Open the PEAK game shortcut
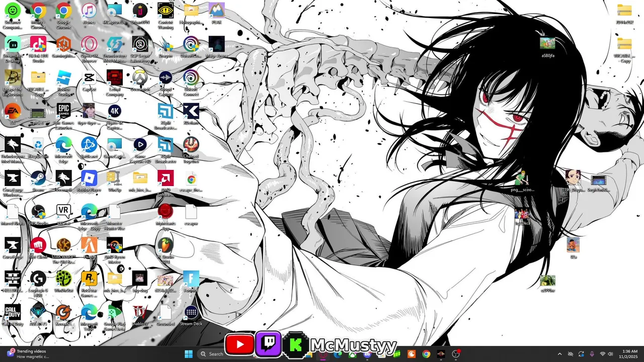 click(216, 14)
